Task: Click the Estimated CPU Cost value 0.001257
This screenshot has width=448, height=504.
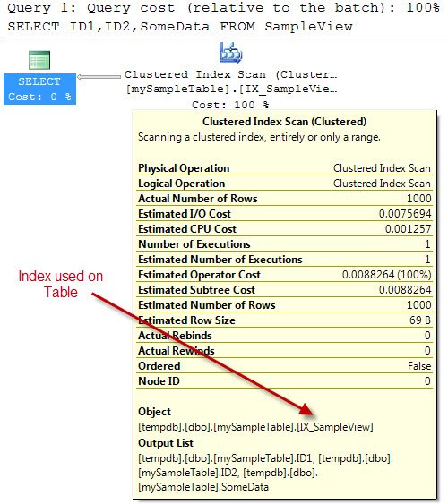Action: click(408, 229)
